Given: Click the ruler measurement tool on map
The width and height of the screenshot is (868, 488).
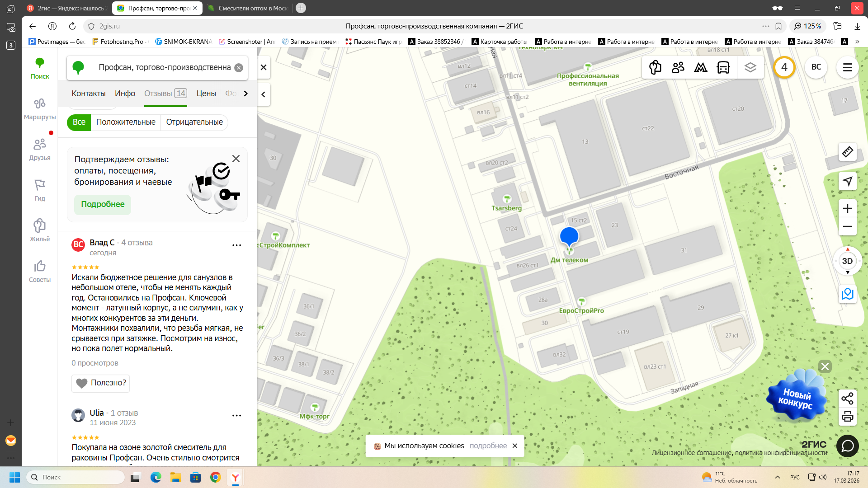Looking at the screenshot, I should pos(847,152).
